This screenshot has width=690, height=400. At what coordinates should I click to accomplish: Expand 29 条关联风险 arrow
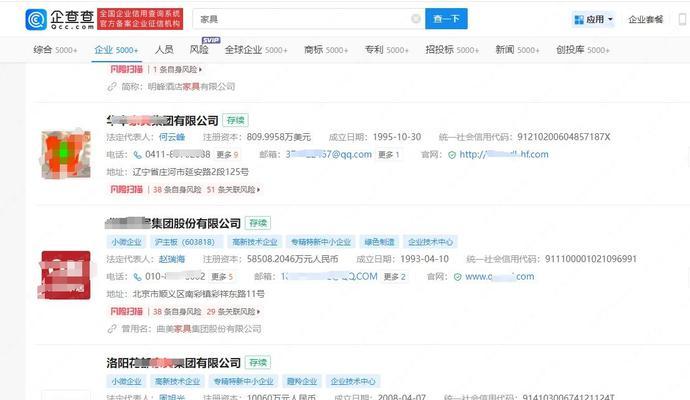click(258, 312)
